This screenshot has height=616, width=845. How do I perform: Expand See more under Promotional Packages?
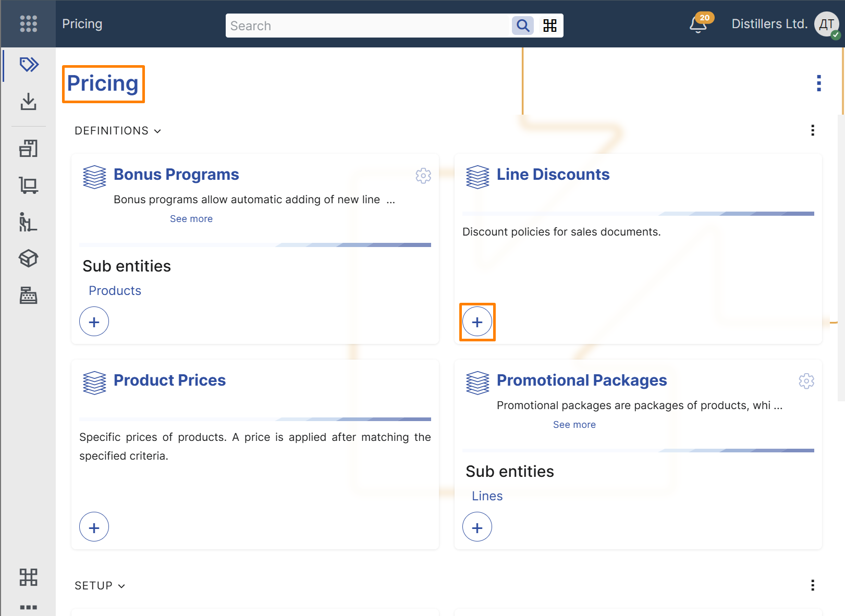pos(574,425)
